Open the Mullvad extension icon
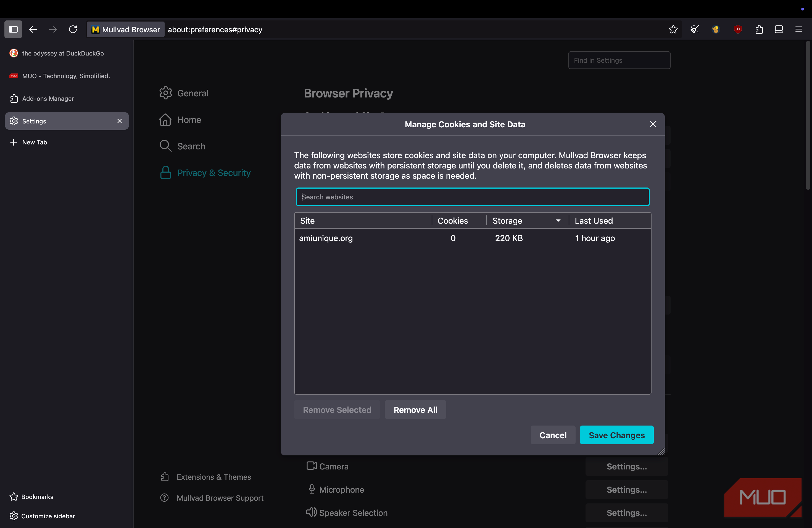This screenshot has width=812, height=528. click(715, 29)
